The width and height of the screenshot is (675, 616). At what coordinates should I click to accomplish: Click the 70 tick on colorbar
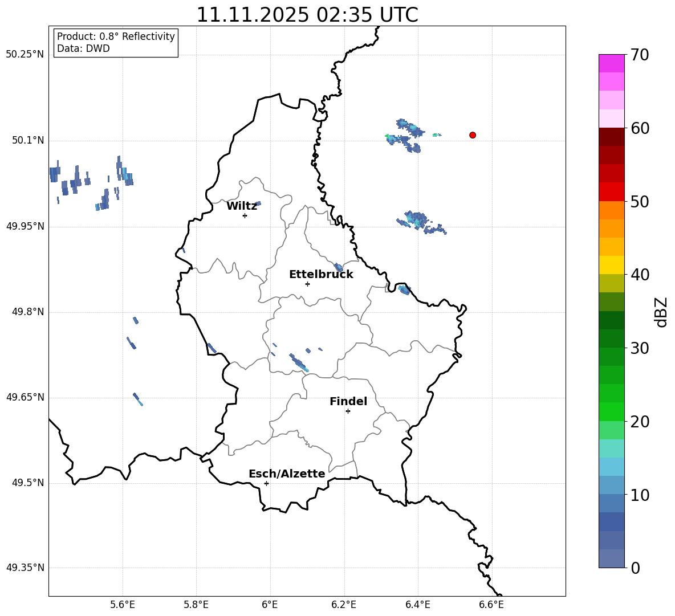(x=639, y=55)
